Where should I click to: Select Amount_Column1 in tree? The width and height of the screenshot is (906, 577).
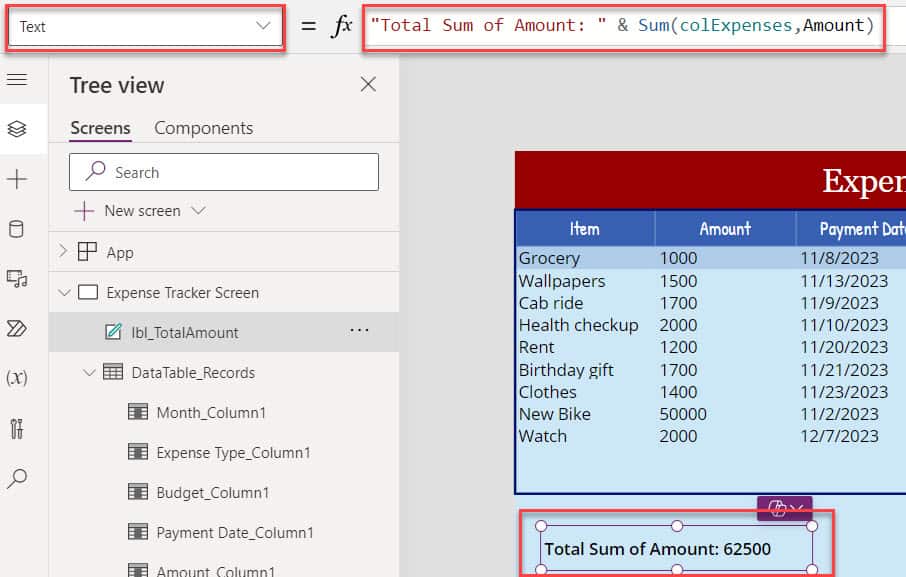[216, 571]
